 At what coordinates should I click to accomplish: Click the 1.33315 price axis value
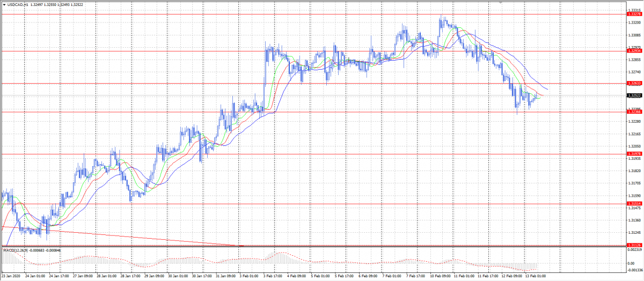pyautogui.click(x=634, y=10)
